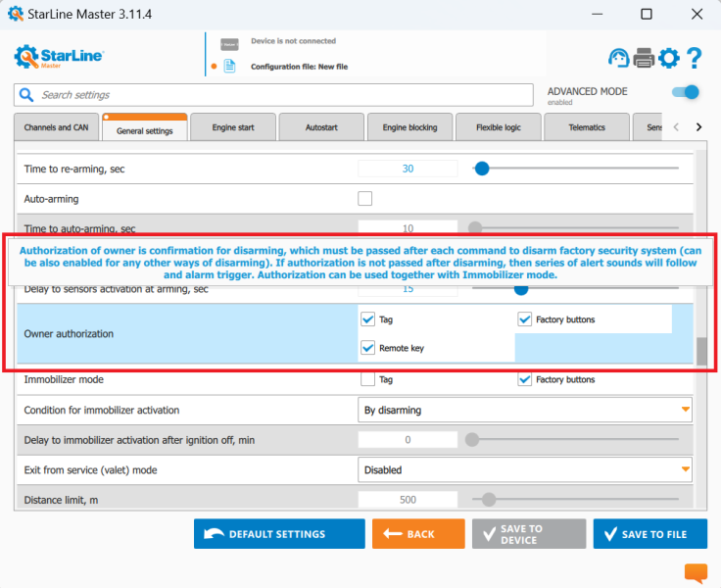Click the Delay to immobilizer activation slider handle
This screenshot has height=588, width=721.
pyautogui.click(x=472, y=440)
